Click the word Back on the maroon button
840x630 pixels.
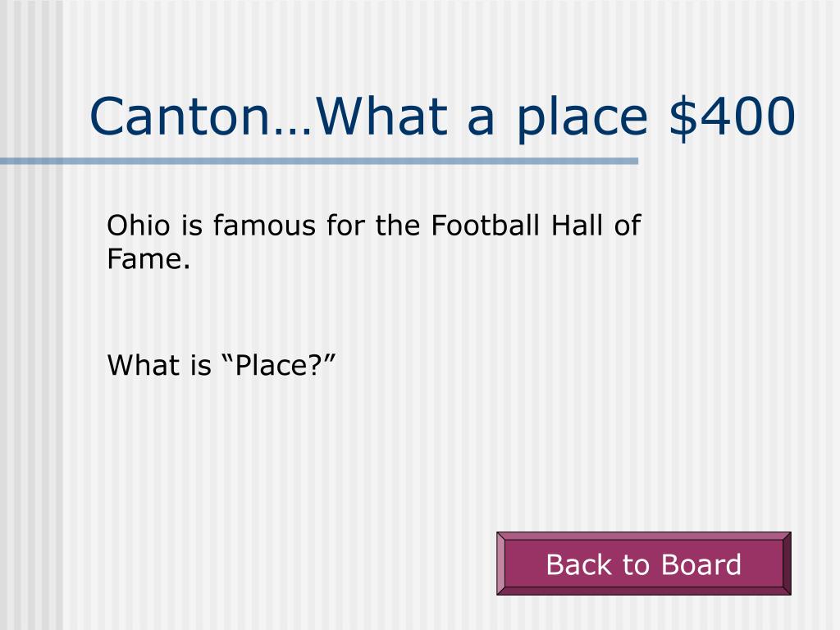[x=581, y=564]
